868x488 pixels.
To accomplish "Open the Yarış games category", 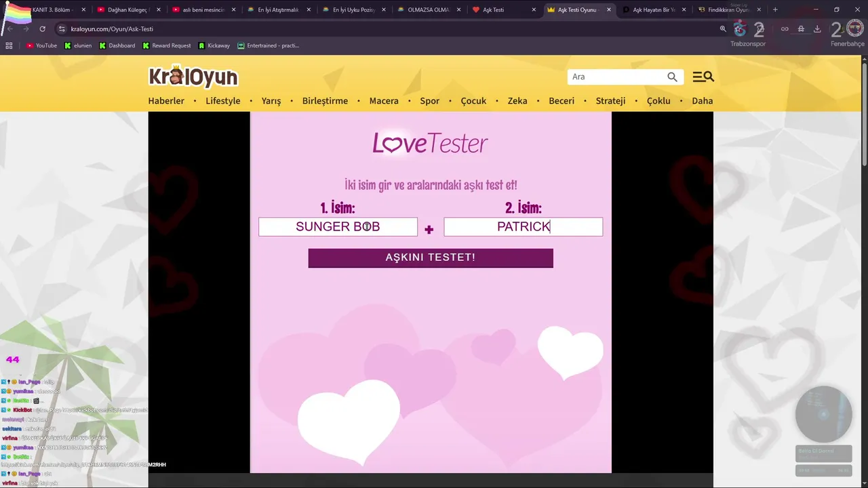I will [x=271, y=101].
